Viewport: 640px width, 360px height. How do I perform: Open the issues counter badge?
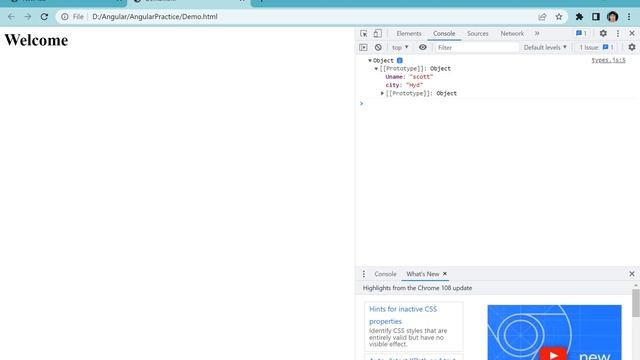581,33
